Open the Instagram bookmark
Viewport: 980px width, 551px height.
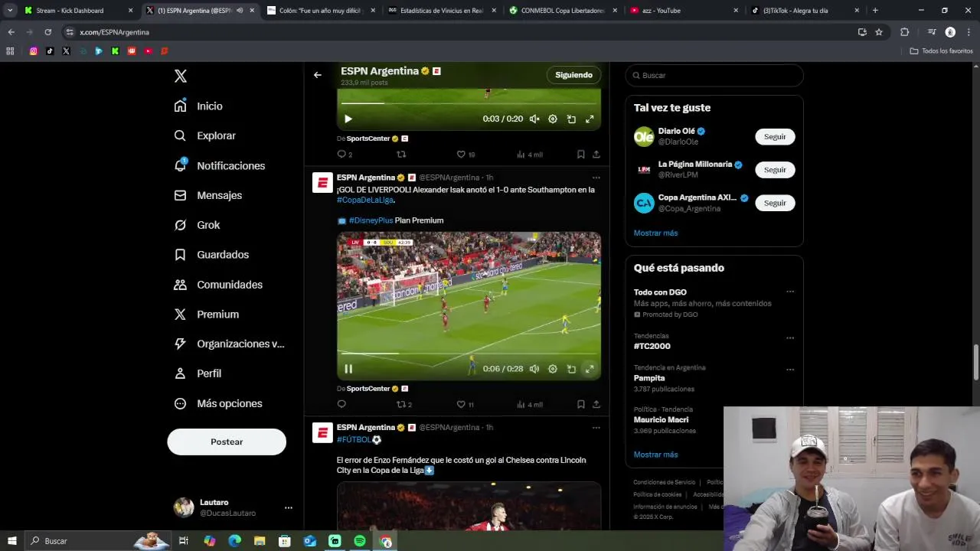[x=33, y=51]
